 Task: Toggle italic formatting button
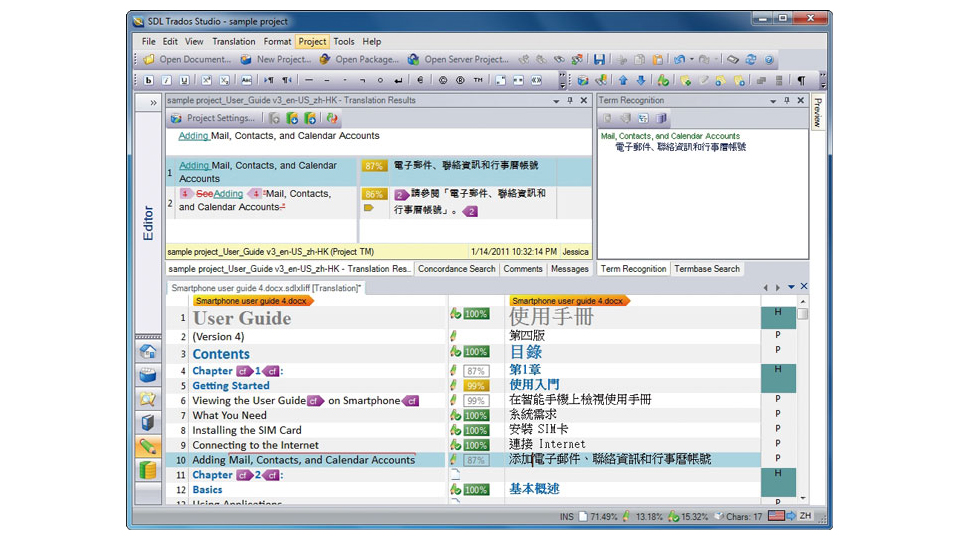click(x=167, y=80)
